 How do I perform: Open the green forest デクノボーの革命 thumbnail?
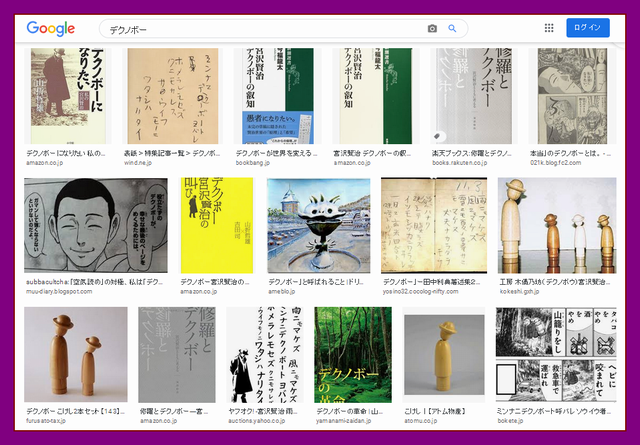click(x=353, y=355)
